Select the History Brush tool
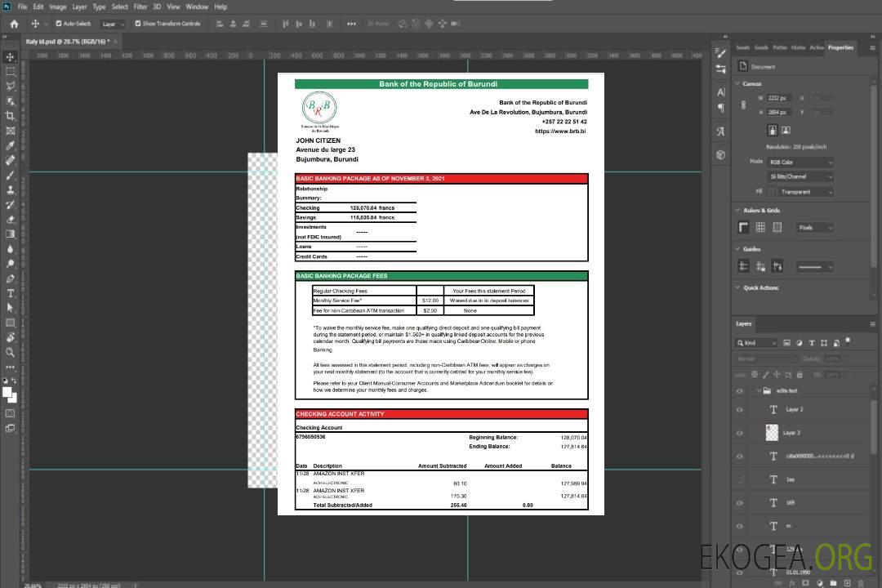The height and width of the screenshot is (588, 882). (10, 204)
